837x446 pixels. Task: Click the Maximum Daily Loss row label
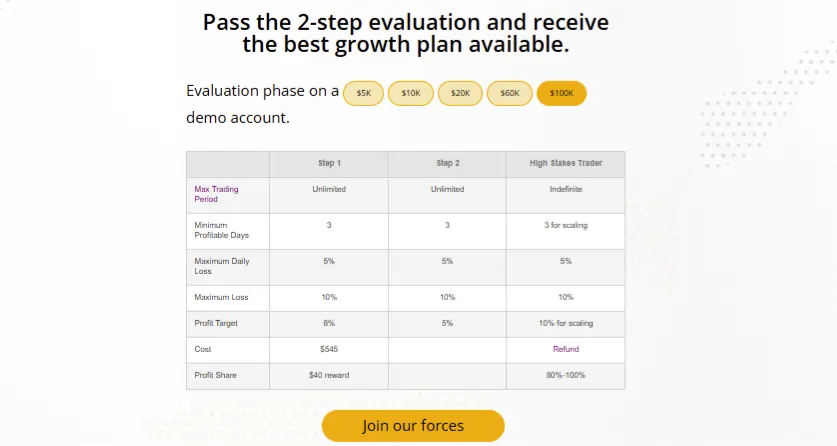point(222,266)
